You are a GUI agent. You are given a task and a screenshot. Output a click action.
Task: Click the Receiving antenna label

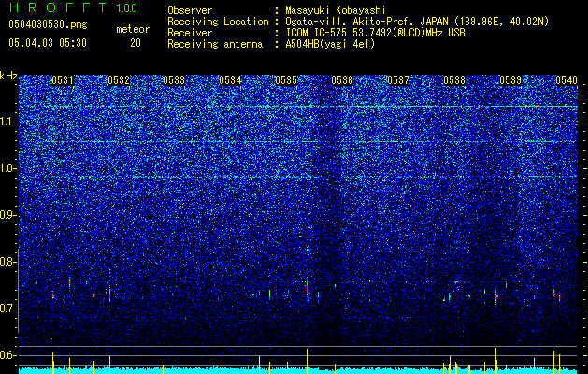tap(215, 44)
